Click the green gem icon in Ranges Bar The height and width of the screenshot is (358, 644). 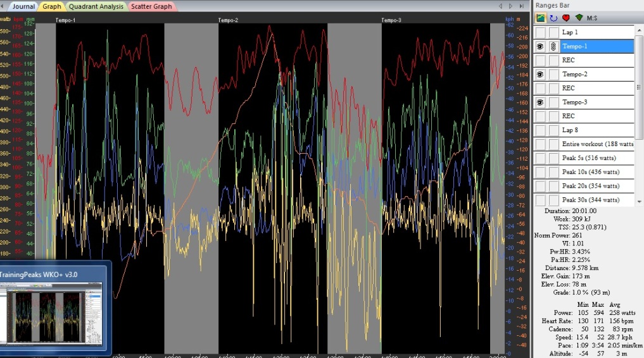point(579,18)
